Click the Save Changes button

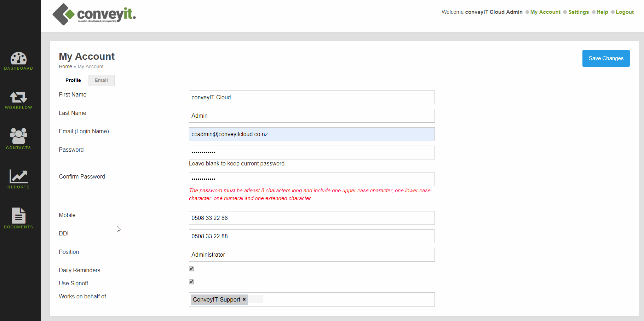point(606,58)
